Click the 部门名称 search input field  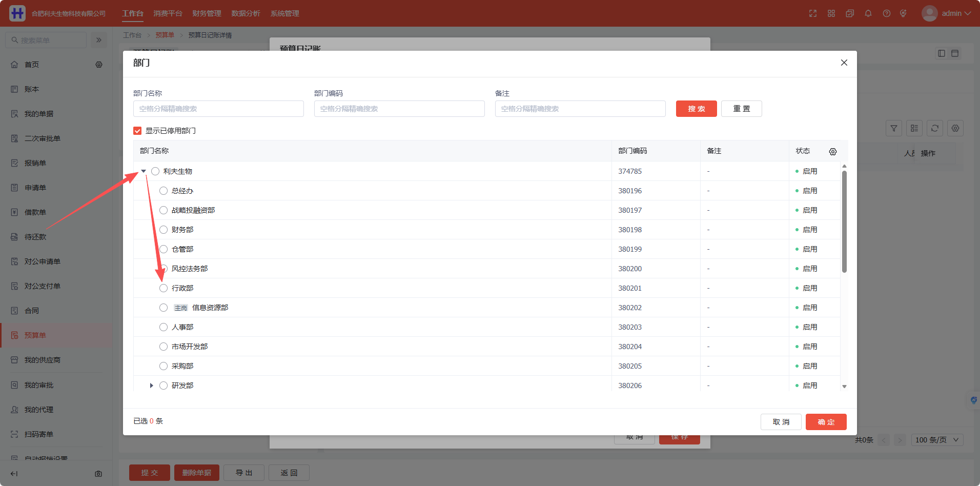point(218,109)
